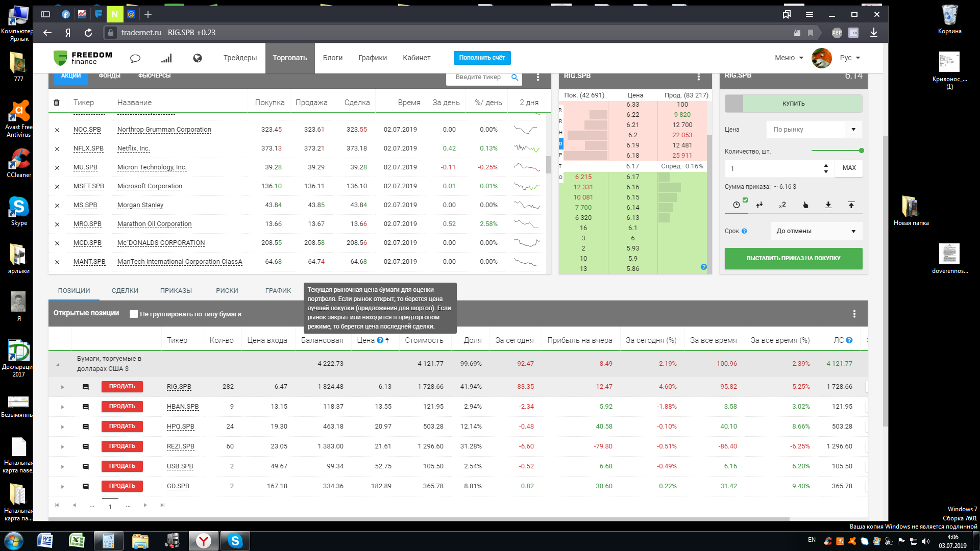Select the x2 order-type icon
This screenshot has width=980, height=551.
[782, 205]
